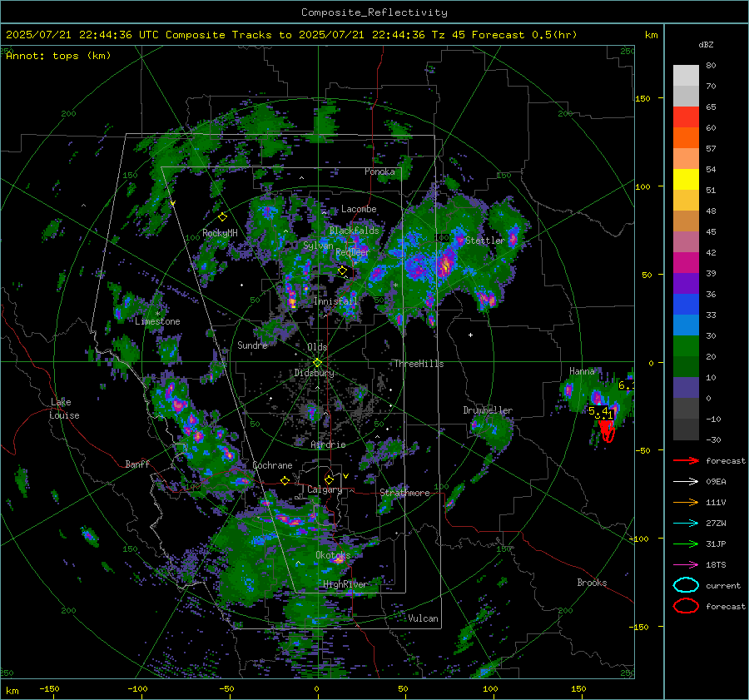Click the dBZ legend heading
749x700 pixels.
pos(706,44)
